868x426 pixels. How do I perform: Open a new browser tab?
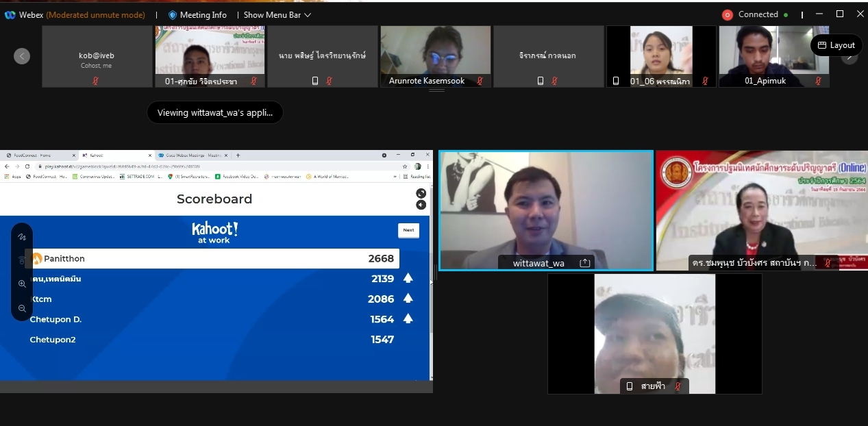tap(238, 155)
